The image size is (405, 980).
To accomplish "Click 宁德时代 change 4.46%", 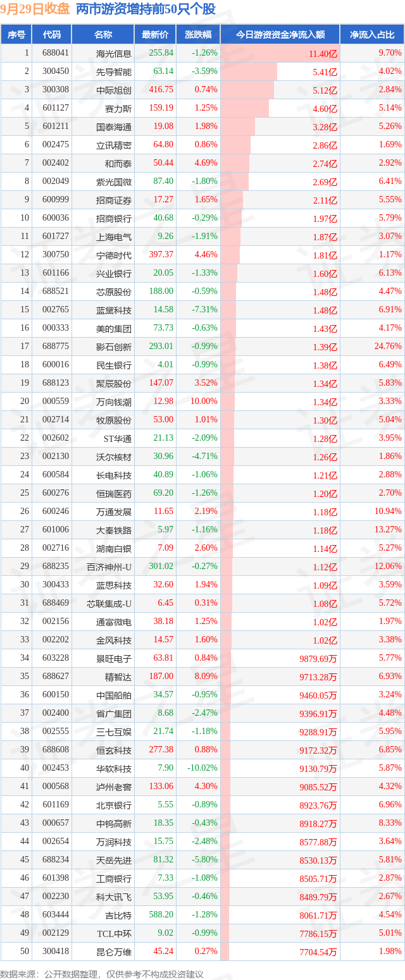I will coord(206,255).
